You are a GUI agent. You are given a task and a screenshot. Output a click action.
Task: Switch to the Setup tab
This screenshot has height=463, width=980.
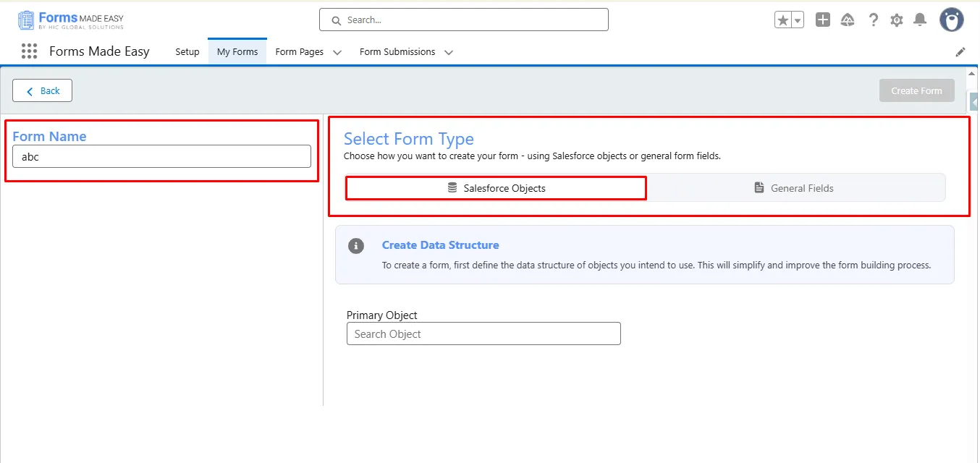187,52
